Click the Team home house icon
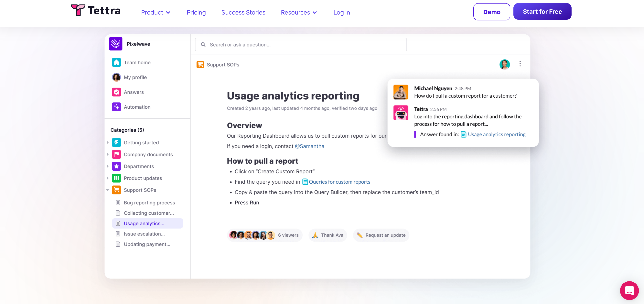Image resolution: width=644 pixels, height=304 pixels. (116, 62)
